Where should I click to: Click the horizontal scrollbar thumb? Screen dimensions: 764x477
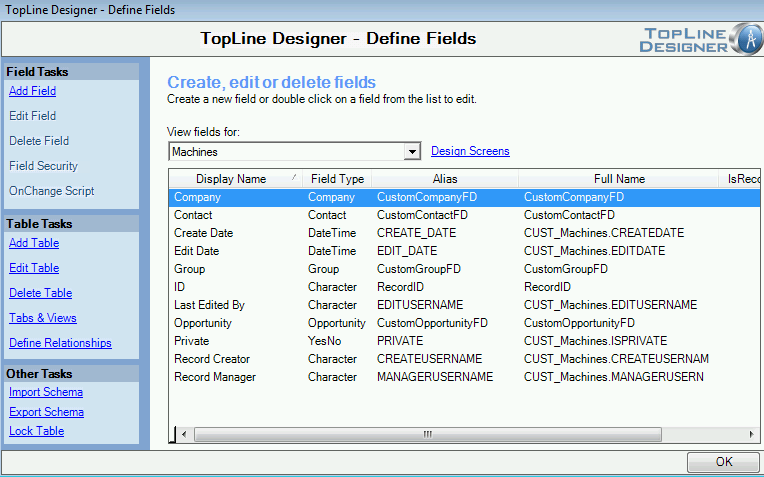click(x=427, y=434)
